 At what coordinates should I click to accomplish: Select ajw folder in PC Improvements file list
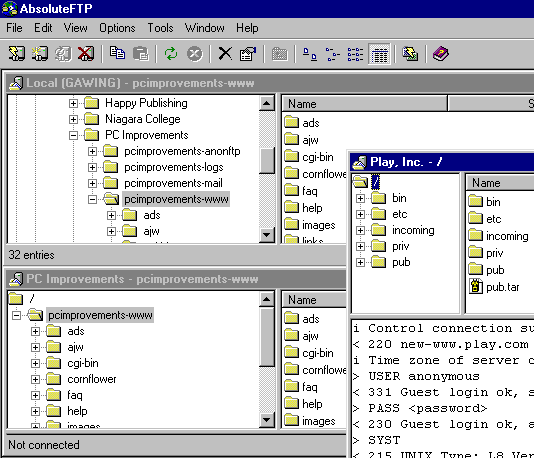302,336
